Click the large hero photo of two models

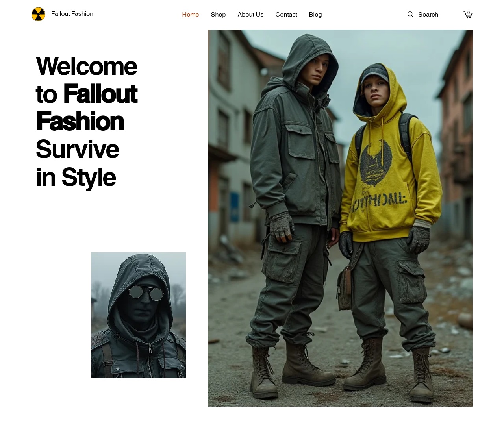340,218
